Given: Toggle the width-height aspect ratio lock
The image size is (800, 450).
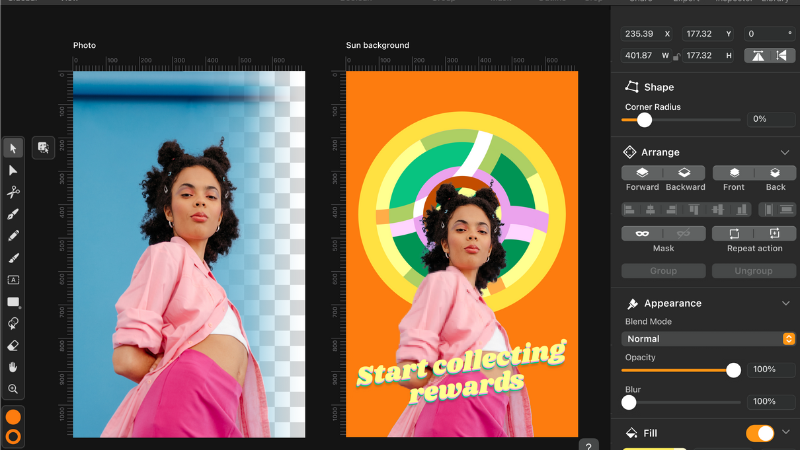Looking at the screenshot, I should (677, 56).
